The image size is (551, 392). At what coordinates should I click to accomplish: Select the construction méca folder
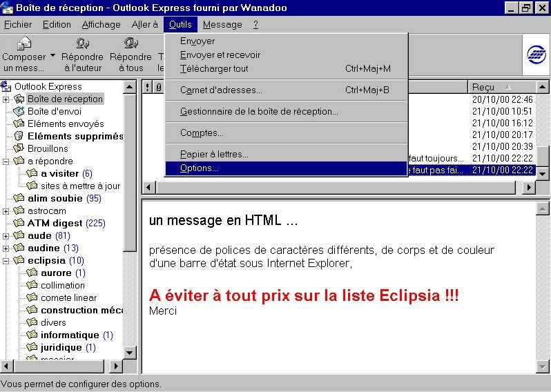(x=81, y=310)
